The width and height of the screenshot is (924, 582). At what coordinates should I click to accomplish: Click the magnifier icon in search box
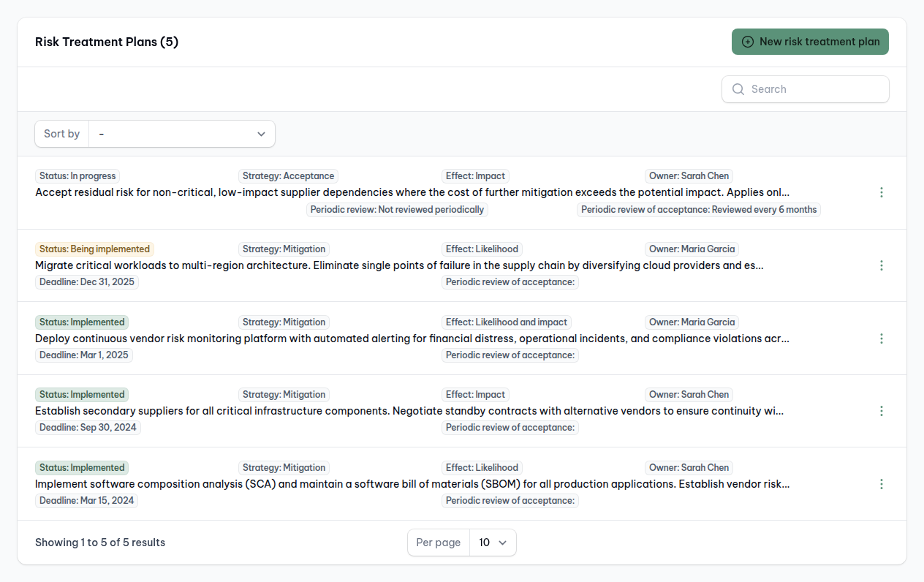tap(738, 89)
